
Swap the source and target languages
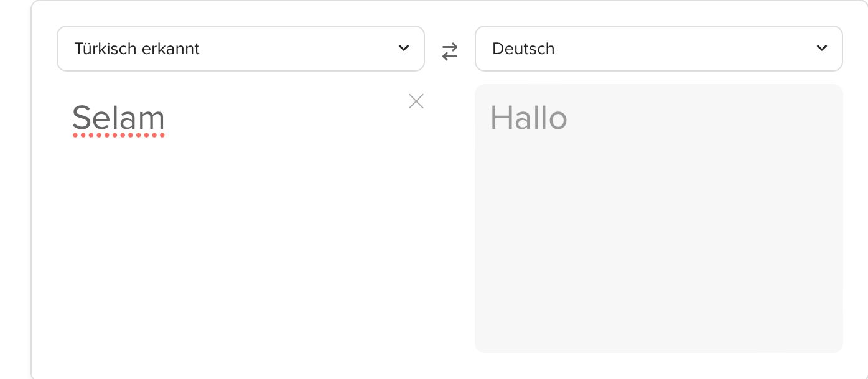click(449, 52)
